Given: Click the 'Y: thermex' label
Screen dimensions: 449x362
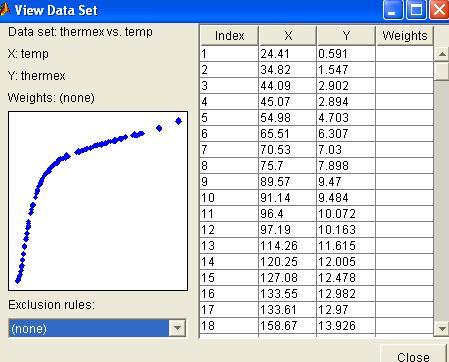Looking at the screenshot, I should tap(37, 76).
